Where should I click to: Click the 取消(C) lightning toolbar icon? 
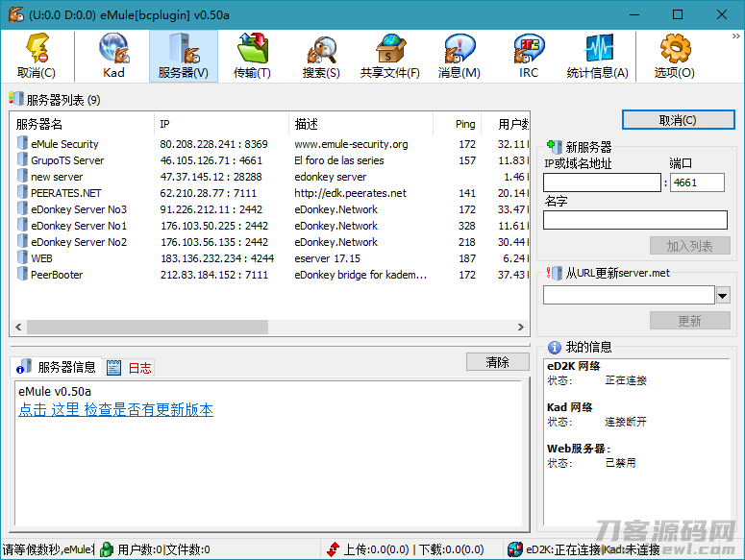coord(37,56)
